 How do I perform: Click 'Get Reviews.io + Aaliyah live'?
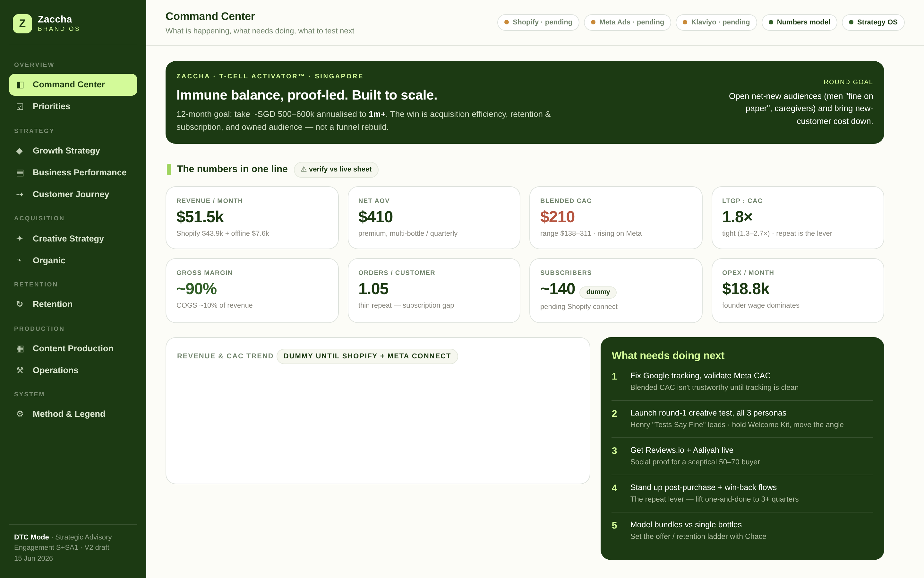681,450
